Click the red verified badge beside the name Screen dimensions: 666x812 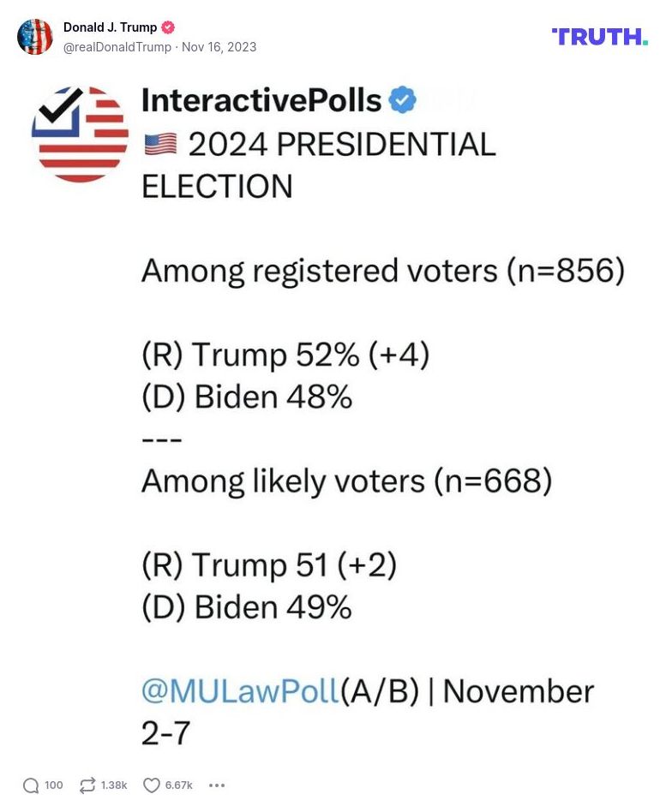pos(168,27)
